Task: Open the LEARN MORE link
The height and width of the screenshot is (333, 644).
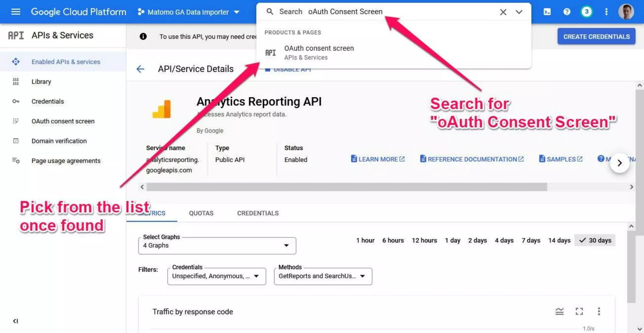Action: 378,159
